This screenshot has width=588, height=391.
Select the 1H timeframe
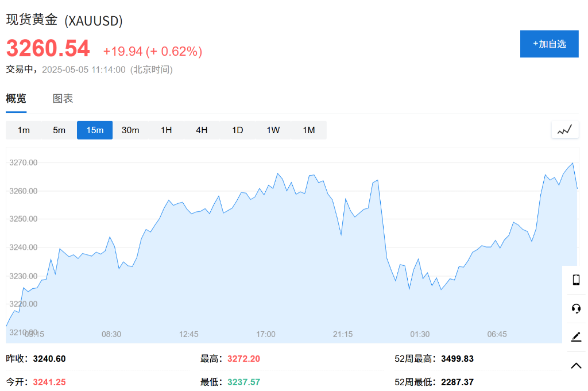pos(166,130)
